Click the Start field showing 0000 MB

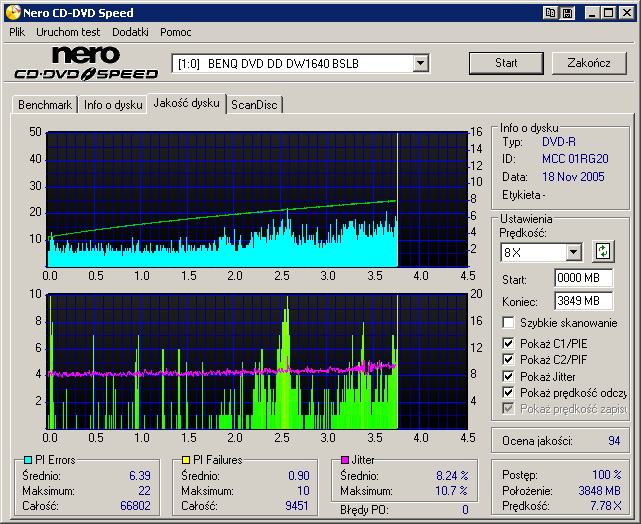[583, 278]
